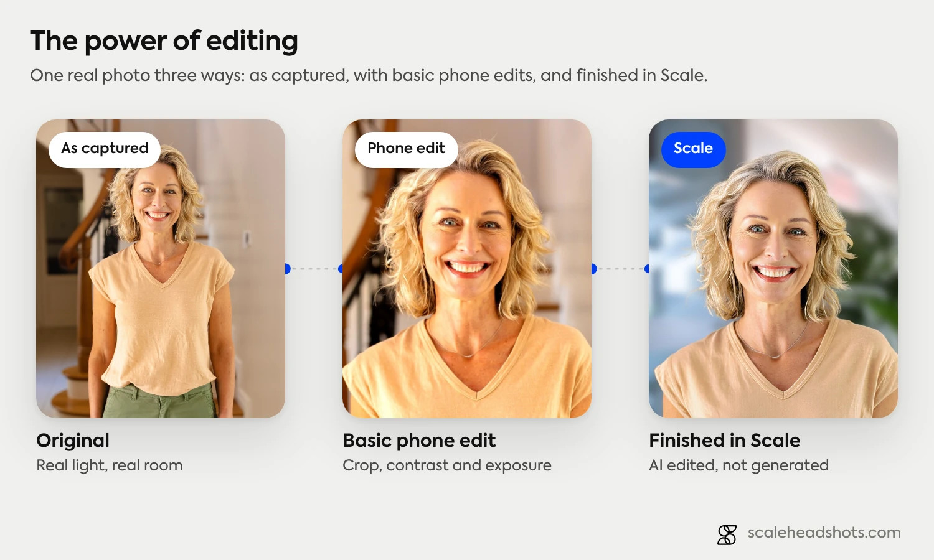Select the 'As captured' pill label
Image resolution: width=934 pixels, height=560 pixels.
105,149
